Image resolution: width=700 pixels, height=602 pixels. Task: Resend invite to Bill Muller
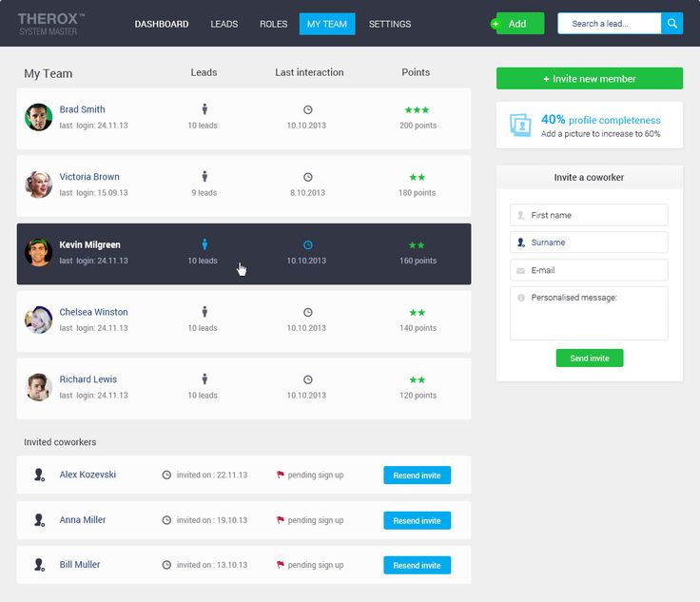[x=417, y=566]
